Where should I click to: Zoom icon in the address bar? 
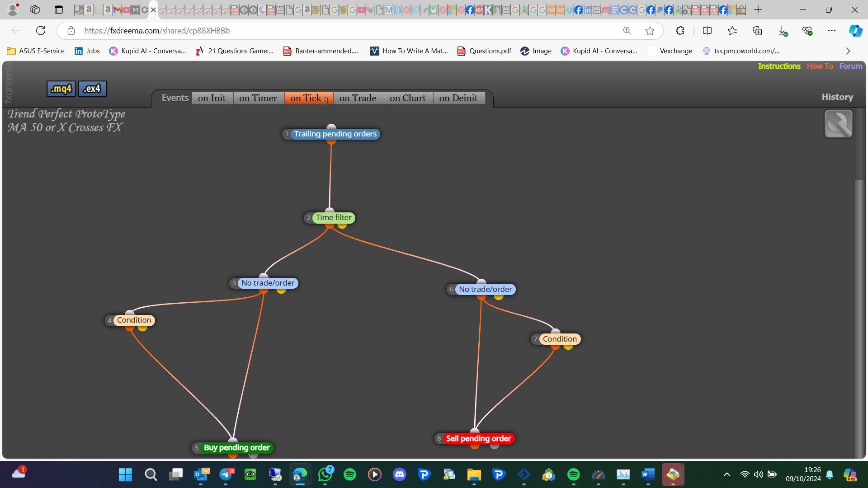click(627, 31)
